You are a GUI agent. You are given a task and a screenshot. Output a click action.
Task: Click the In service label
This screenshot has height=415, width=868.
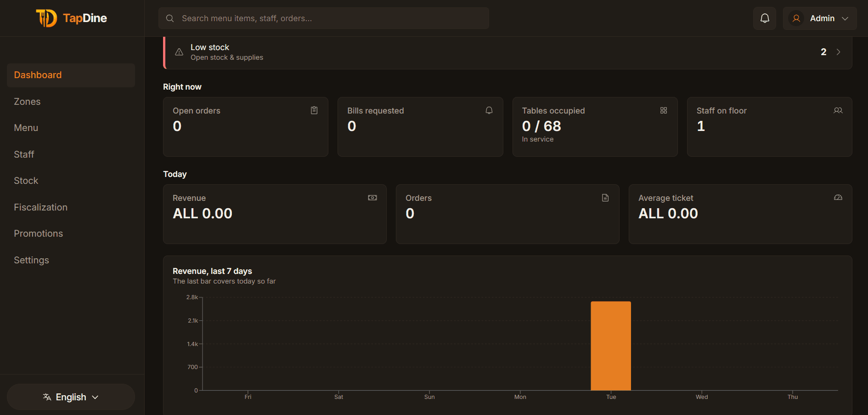pos(538,139)
